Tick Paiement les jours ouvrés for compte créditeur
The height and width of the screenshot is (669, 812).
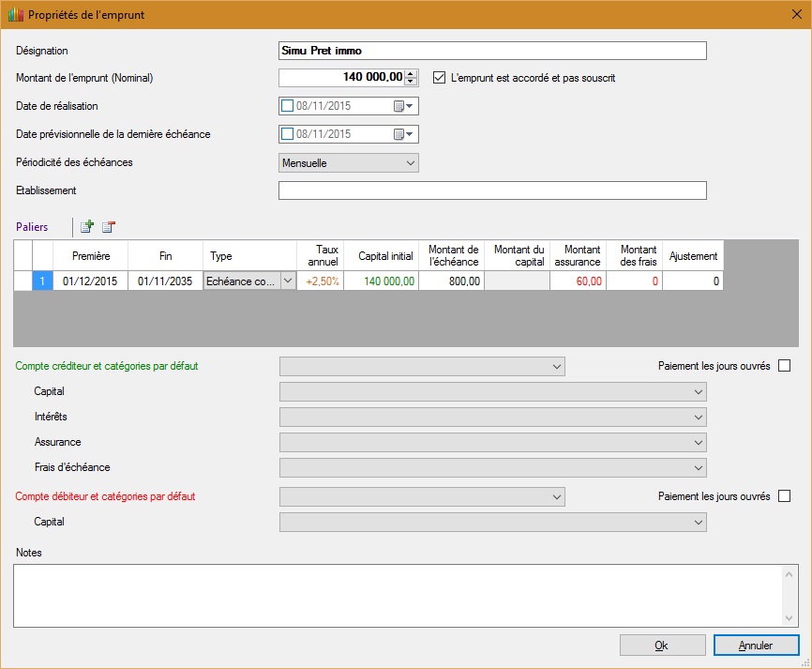(784, 366)
